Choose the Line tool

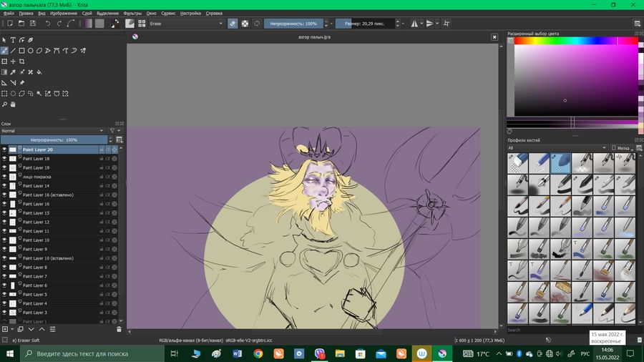pyautogui.click(x=13, y=51)
